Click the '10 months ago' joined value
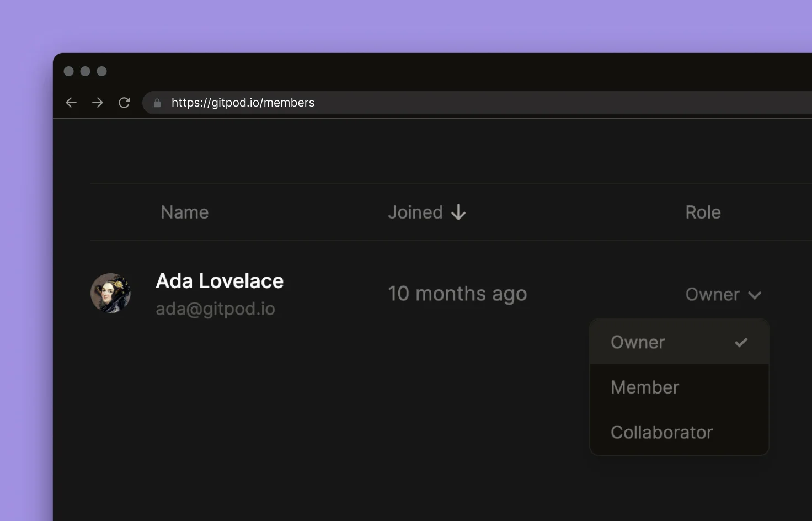Screen dimensions: 812x521 point(457,294)
